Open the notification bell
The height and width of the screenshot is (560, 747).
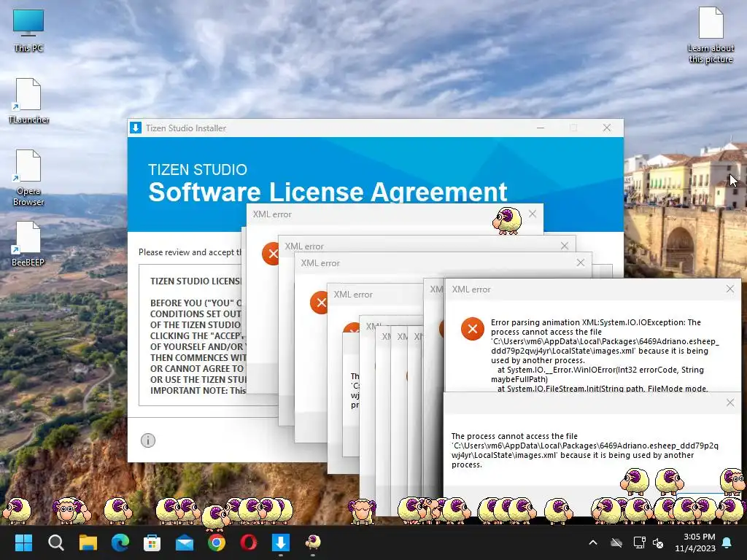727,542
